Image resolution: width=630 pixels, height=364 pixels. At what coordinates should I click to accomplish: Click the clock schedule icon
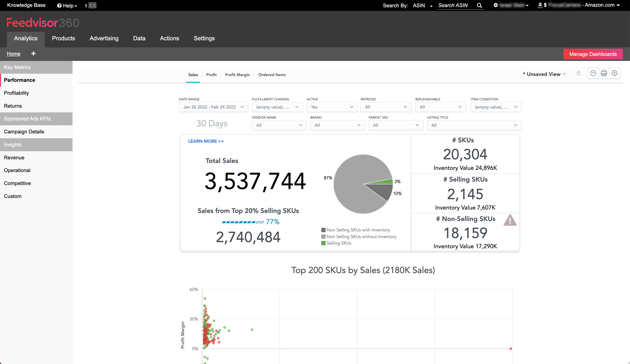click(x=593, y=73)
